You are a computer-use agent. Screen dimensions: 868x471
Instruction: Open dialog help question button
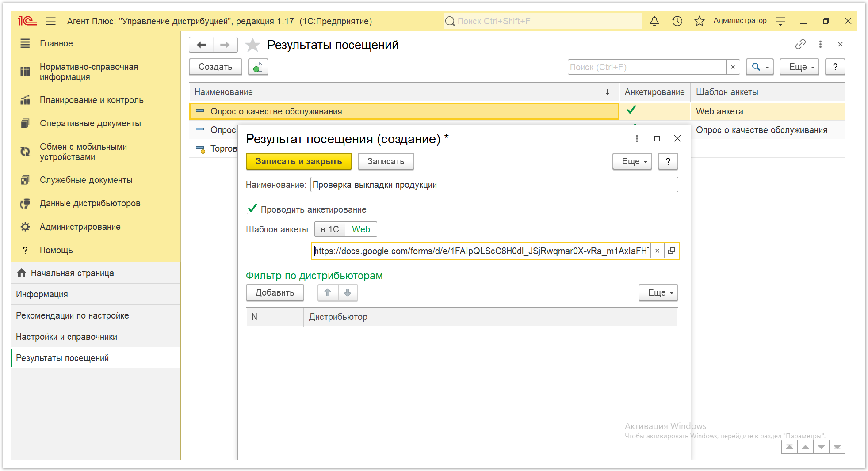668,161
